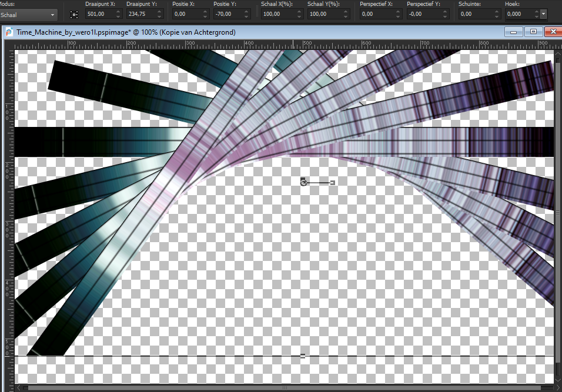
Task: Decrease the Positie Y value
Action: [x=246, y=16]
